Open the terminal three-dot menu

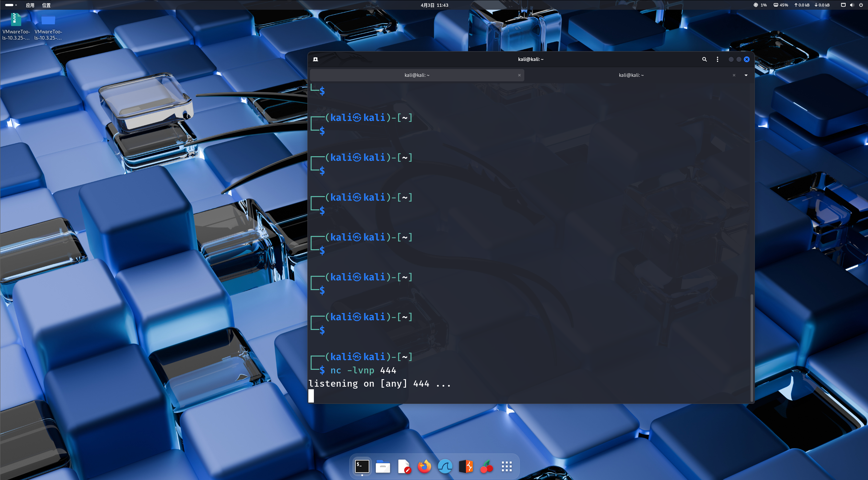717,59
